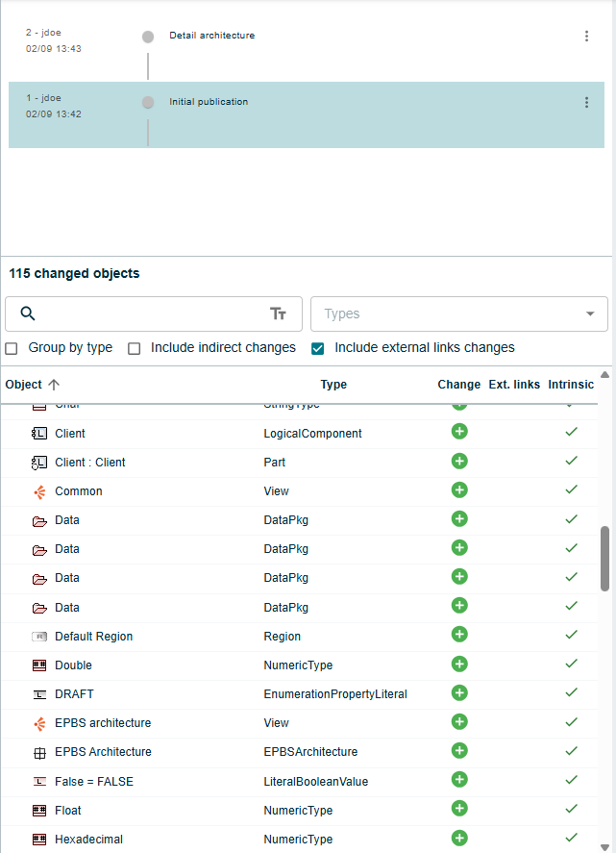Click the intrinsic checkmark for Float
Image resolution: width=616 pixels, height=853 pixels.
click(571, 809)
